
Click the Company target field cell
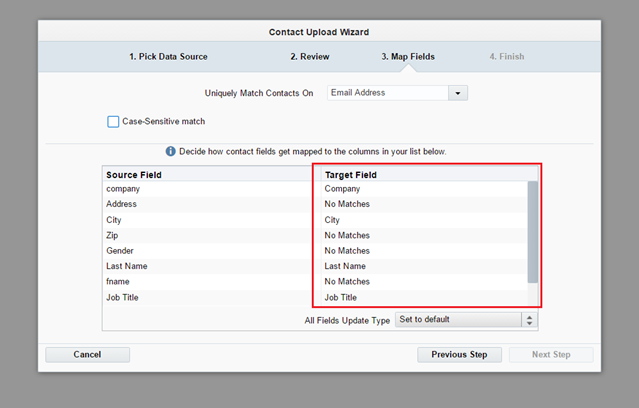pos(424,189)
